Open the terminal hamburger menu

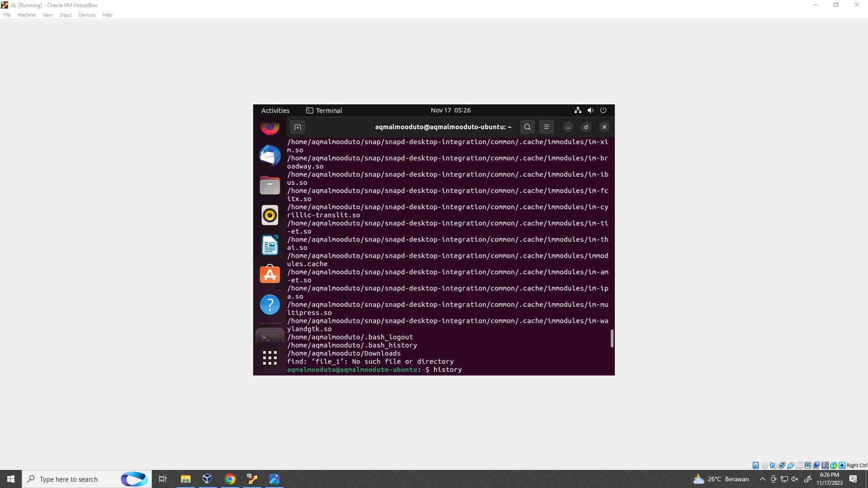(547, 127)
